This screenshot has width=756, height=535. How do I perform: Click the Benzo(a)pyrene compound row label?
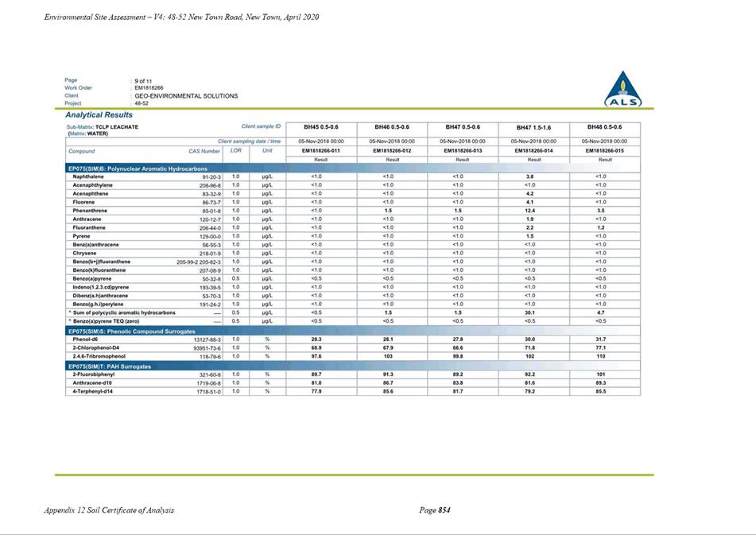(x=91, y=278)
